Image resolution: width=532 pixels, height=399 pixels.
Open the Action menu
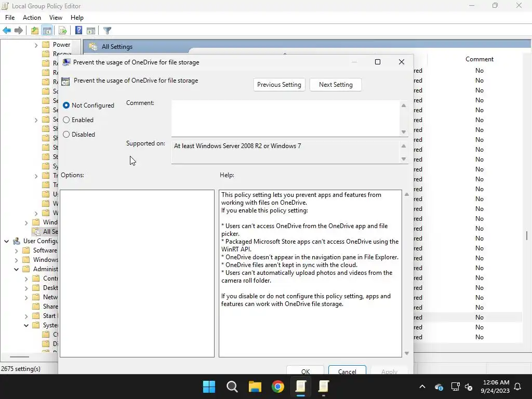pyautogui.click(x=32, y=18)
